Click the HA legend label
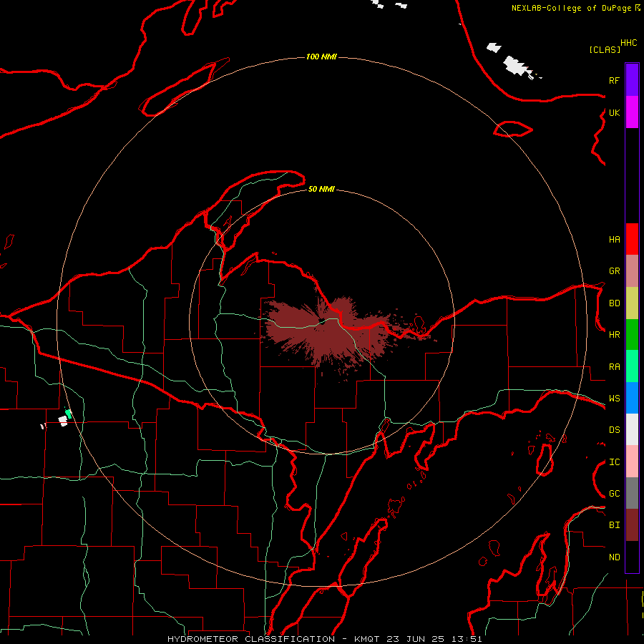 pyautogui.click(x=614, y=240)
